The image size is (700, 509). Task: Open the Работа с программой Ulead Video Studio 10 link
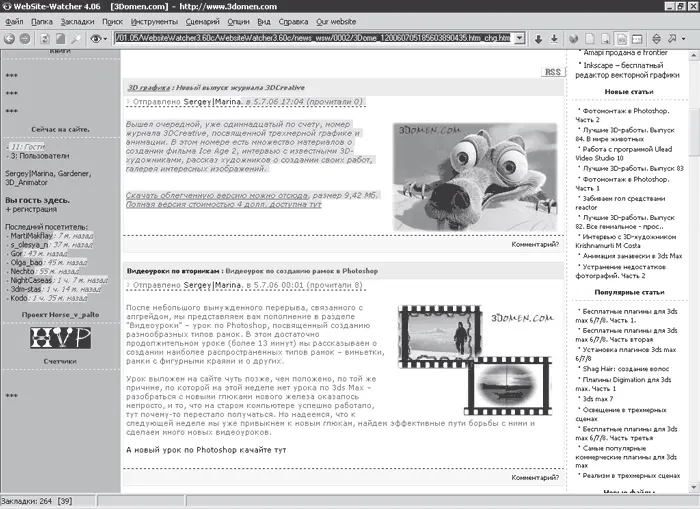[x=624, y=154]
